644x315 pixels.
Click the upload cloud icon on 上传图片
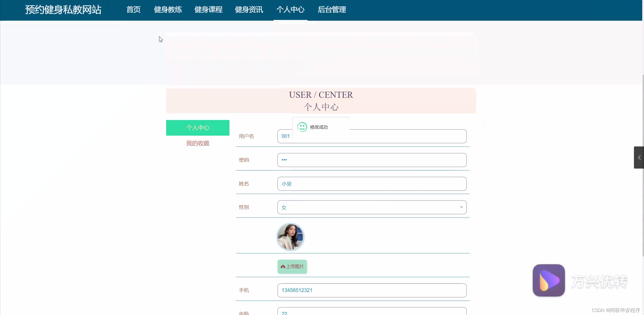click(x=282, y=266)
